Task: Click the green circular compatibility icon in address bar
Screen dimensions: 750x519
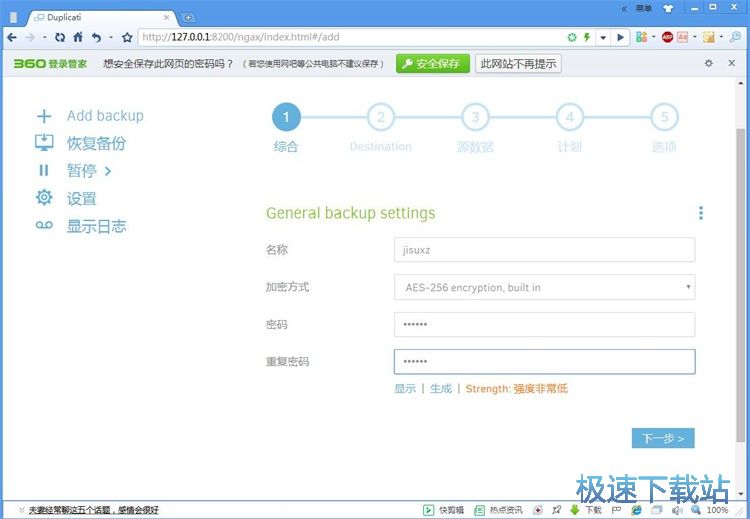Action: tap(572, 37)
